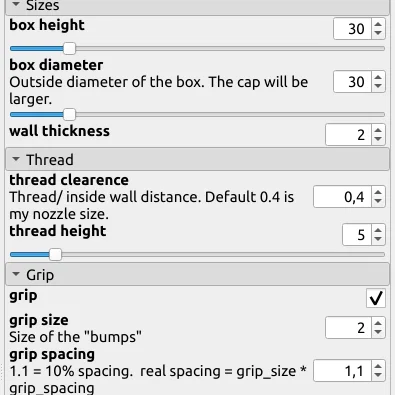Focus the thread clearence value field
This screenshot has height=395, width=395.
[342, 197]
